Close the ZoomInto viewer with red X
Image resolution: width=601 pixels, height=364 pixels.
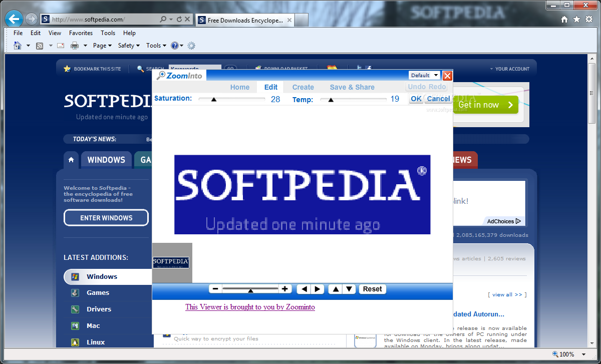click(447, 76)
